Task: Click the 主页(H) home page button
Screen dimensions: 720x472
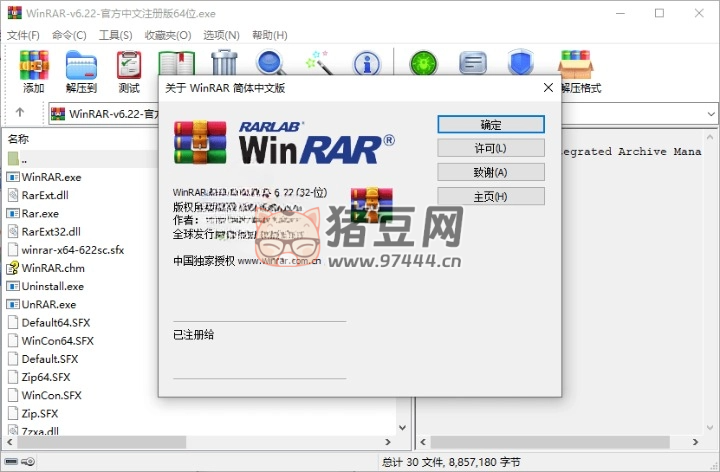Action: click(x=490, y=196)
